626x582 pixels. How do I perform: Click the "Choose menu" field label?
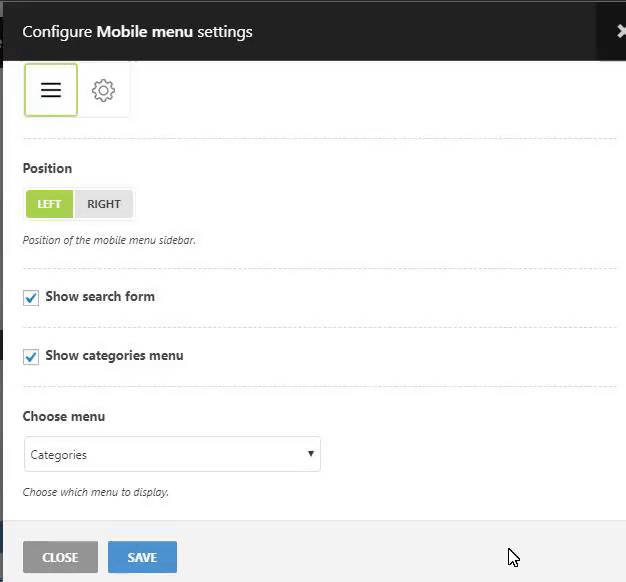tap(64, 416)
